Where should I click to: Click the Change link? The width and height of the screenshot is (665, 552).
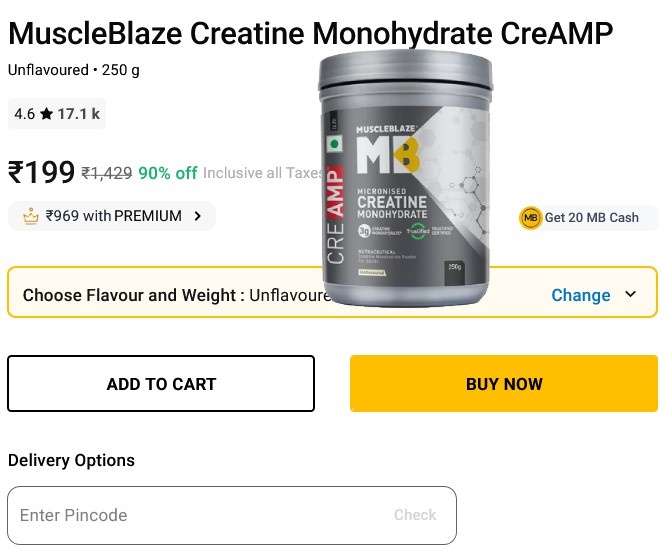(x=580, y=295)
